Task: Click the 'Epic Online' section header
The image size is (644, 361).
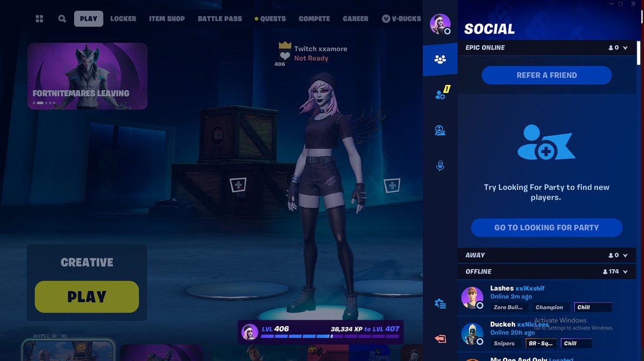Action: [546, 48]
